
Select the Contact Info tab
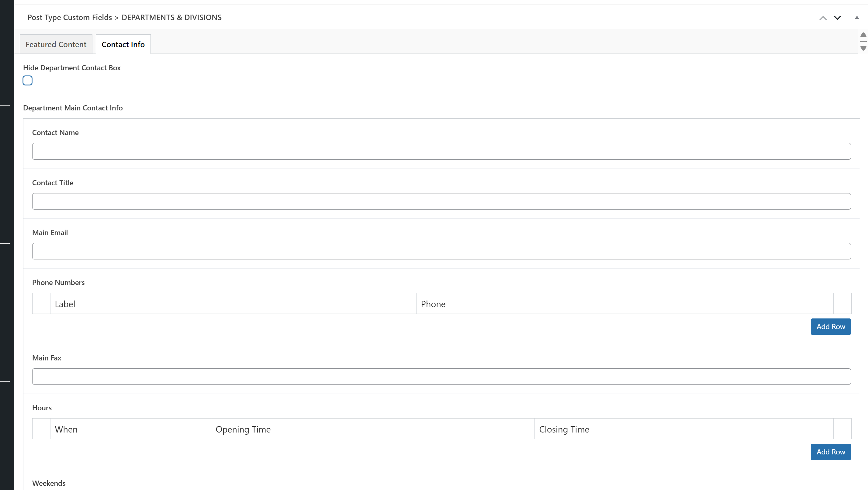(x=123, y=44)
